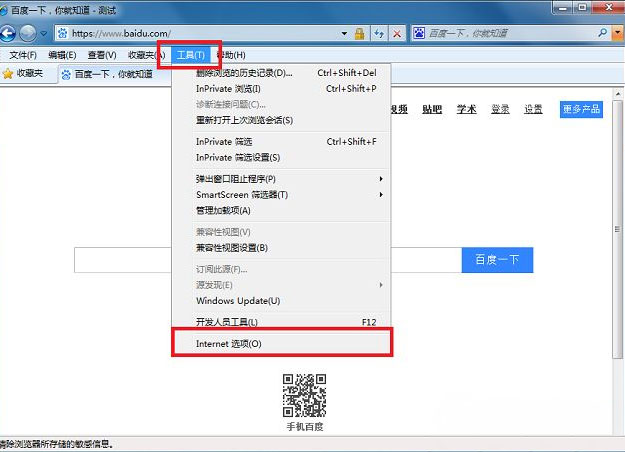
Task: Select 兼容性视图设置(B) menu item
Action: tap(281, 248)
